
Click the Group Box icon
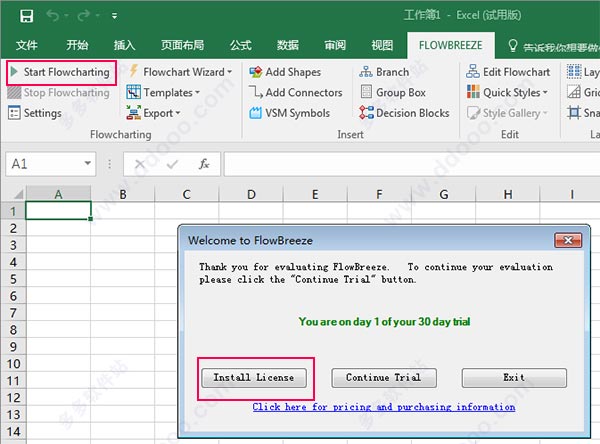tap(366, 92)
